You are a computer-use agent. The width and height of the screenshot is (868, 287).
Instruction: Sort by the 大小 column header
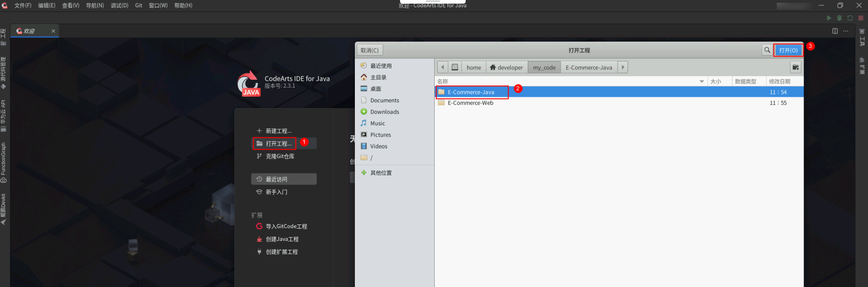point(719,82)
